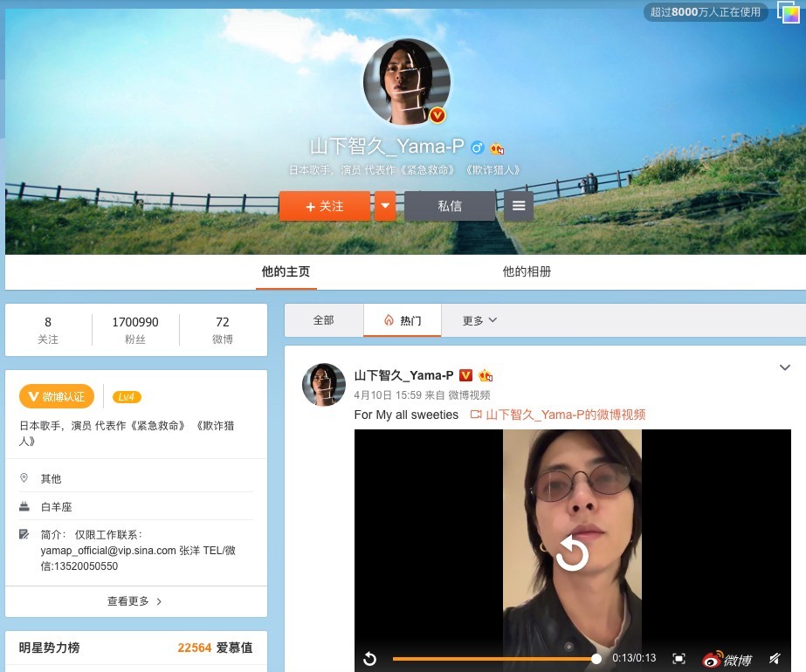Click the orange verified V badge on avatar

(437, 115)
